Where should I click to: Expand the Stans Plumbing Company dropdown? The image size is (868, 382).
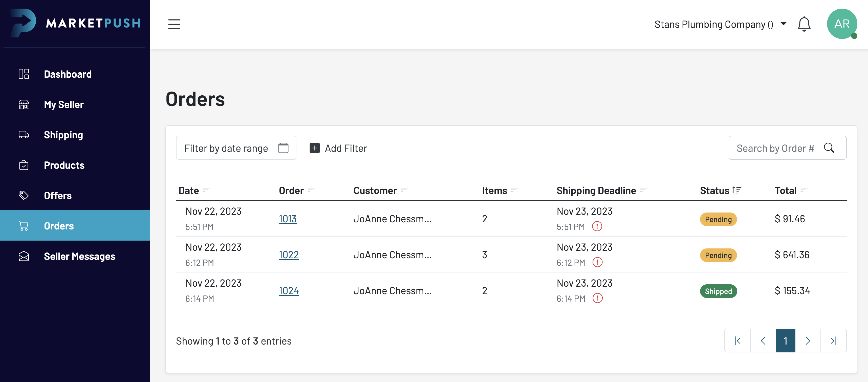[x=783, y=24]
